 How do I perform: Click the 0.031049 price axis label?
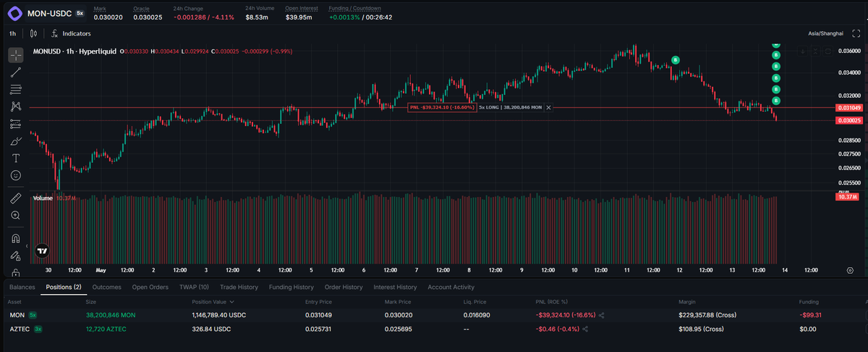point(848,107)
